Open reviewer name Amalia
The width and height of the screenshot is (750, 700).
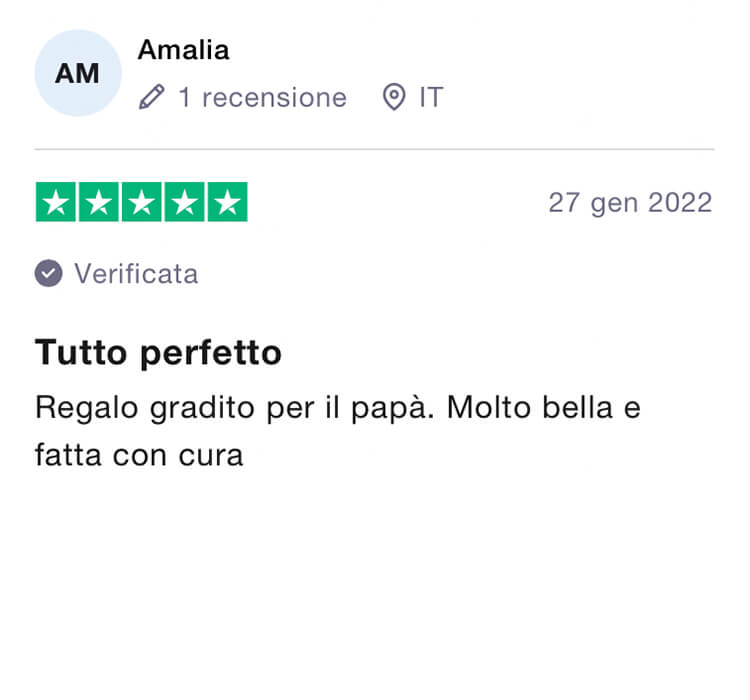pos(184,50)
